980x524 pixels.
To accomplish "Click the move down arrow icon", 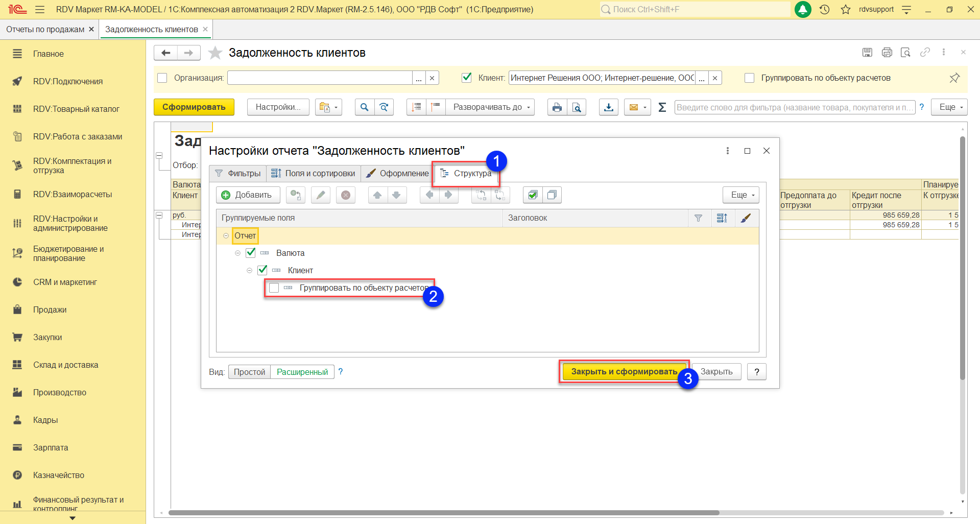I will click(396, 195).
